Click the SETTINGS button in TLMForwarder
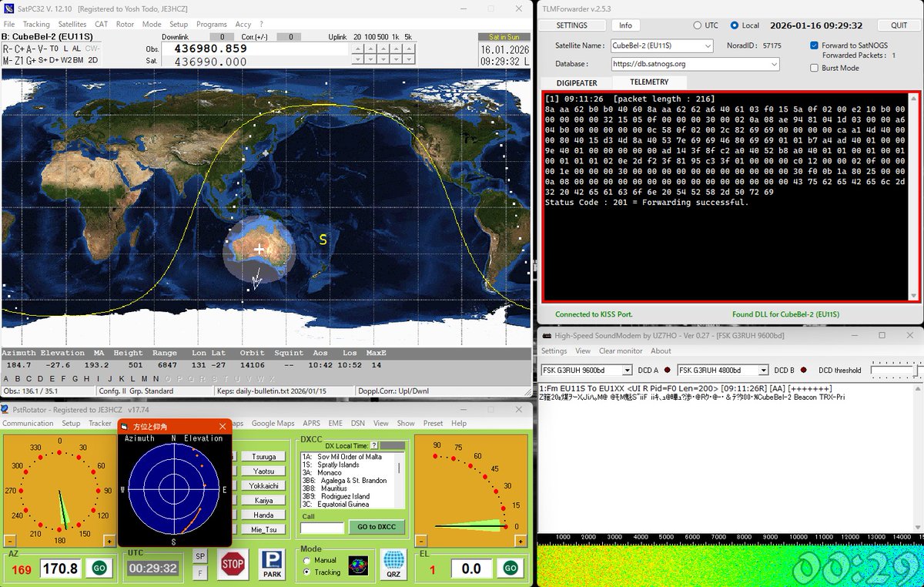 (572, 25)
